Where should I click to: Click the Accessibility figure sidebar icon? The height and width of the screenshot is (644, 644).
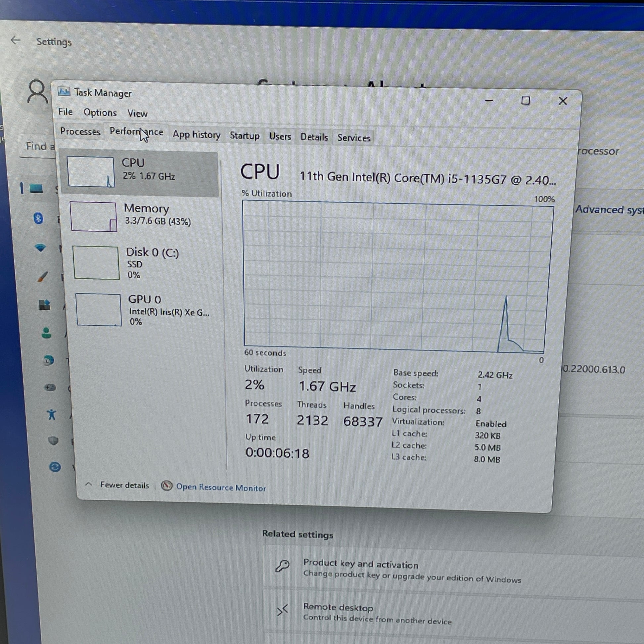click(x=52, y=414)
